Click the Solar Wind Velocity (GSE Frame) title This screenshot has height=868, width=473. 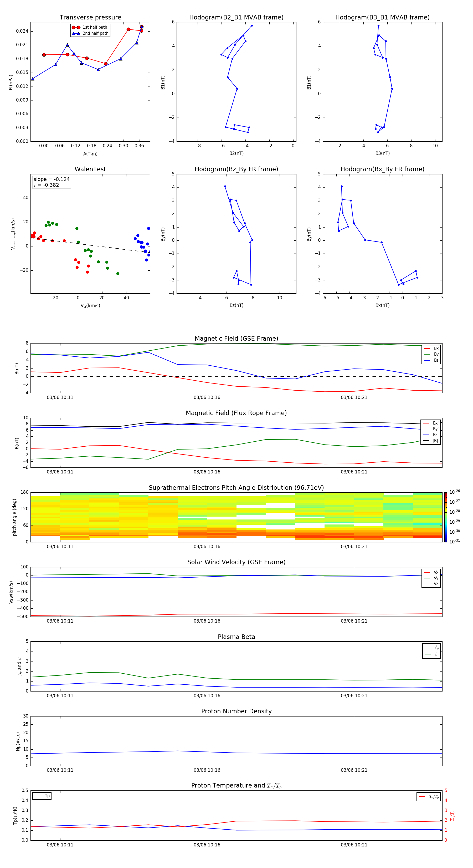236,562
